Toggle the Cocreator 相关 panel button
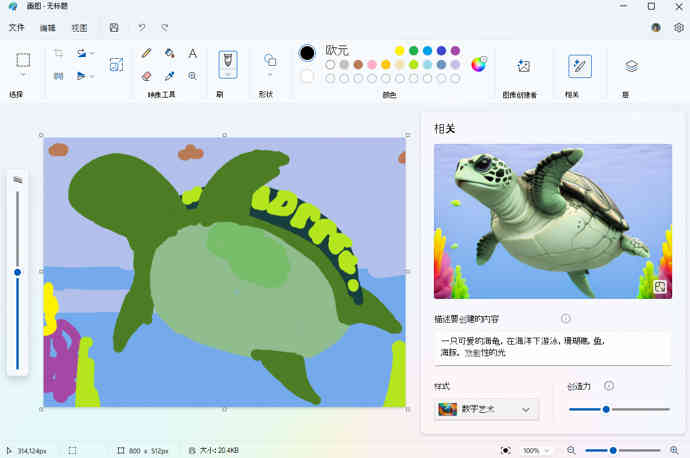Image resolution: width=690 pixels, height=458 pixels. [579, 66]
